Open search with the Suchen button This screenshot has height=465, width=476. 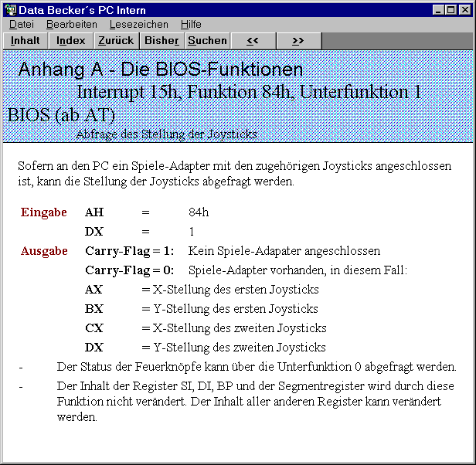pyautogui.click(x=207, y=40)
